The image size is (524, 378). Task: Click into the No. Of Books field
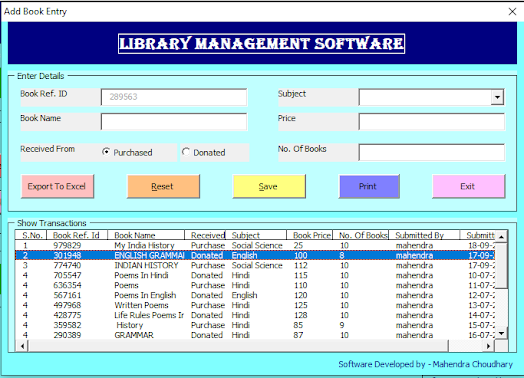(431, 152)
